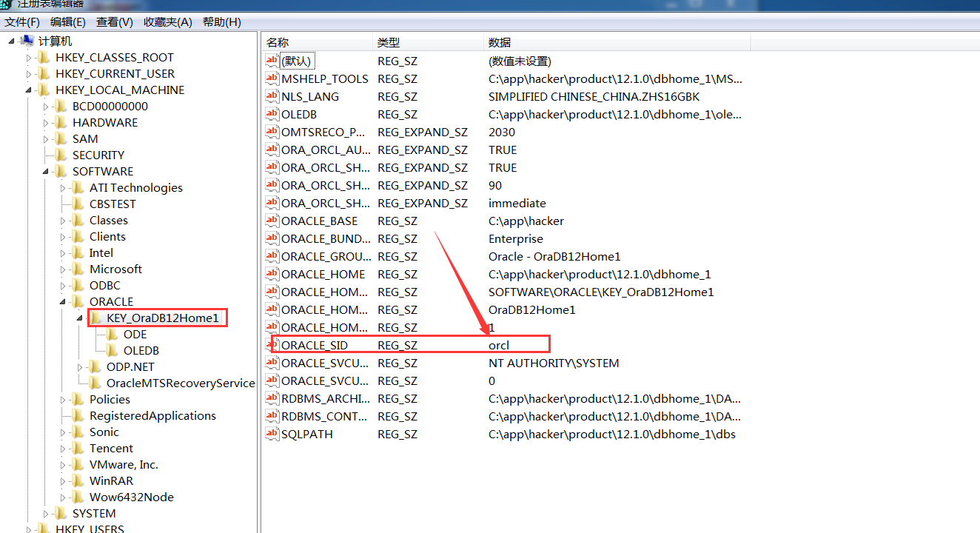This screenshot has height=533, width=980.
Task: Select the Intel tree key
Action: [101, 252]
